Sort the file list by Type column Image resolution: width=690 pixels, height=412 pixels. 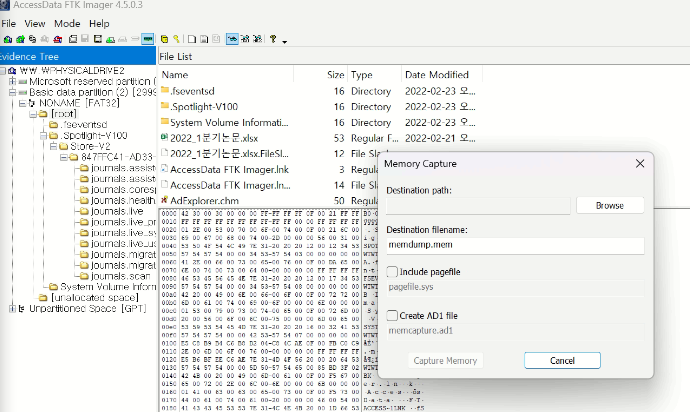(x=374, y=75)
